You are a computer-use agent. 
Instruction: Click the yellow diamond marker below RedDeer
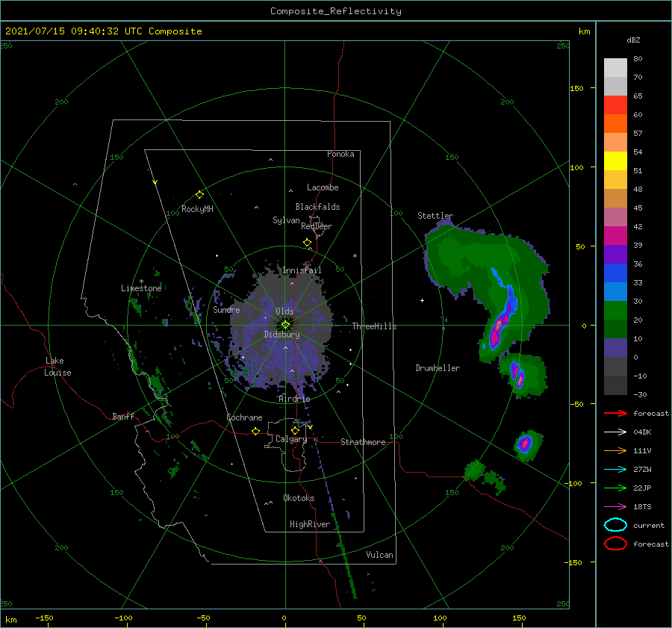[308, 243]
